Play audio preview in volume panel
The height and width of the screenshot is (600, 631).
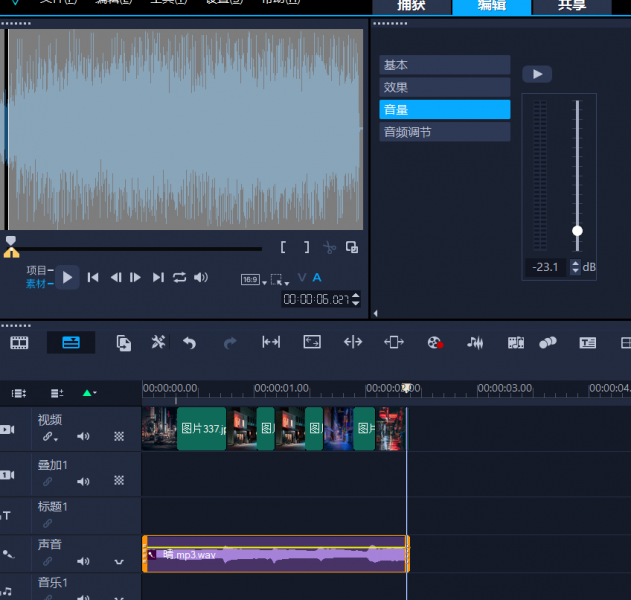pyautogui.click(x=537, y=74)
